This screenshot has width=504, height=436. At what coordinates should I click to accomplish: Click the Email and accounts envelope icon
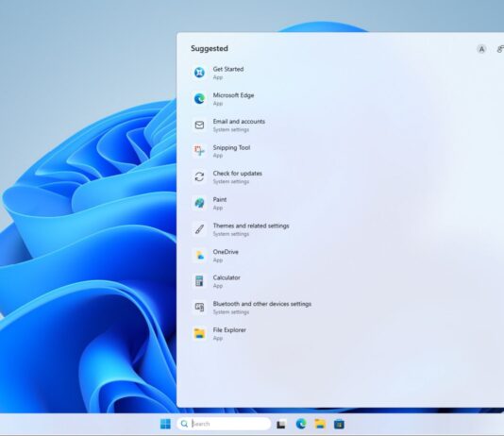[199, 125]
